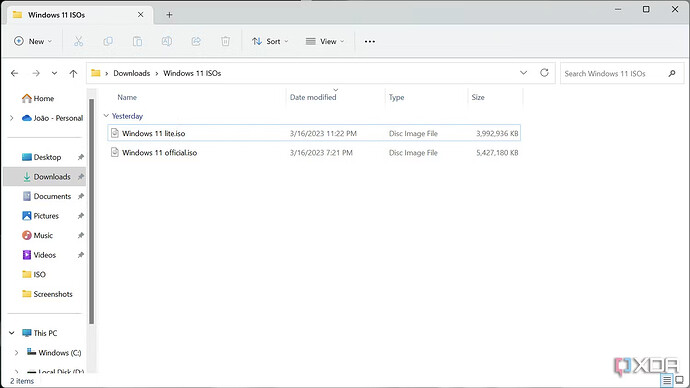
Task: Click the pin icon next to Videos
Action: tap(81, 255)
